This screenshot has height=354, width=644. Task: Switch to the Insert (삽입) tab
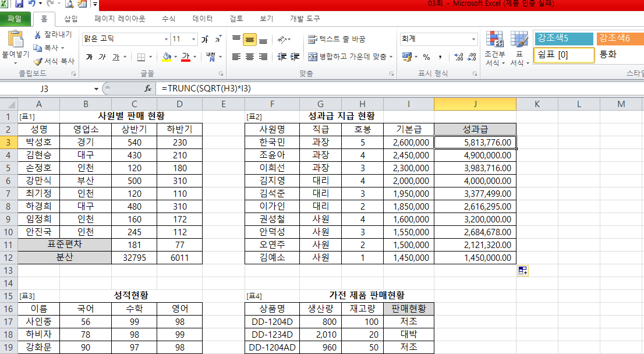click(x=71, y=19)
